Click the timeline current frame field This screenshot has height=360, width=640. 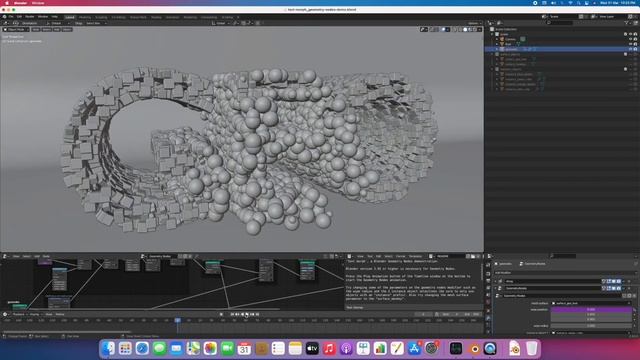click(423, 314)
